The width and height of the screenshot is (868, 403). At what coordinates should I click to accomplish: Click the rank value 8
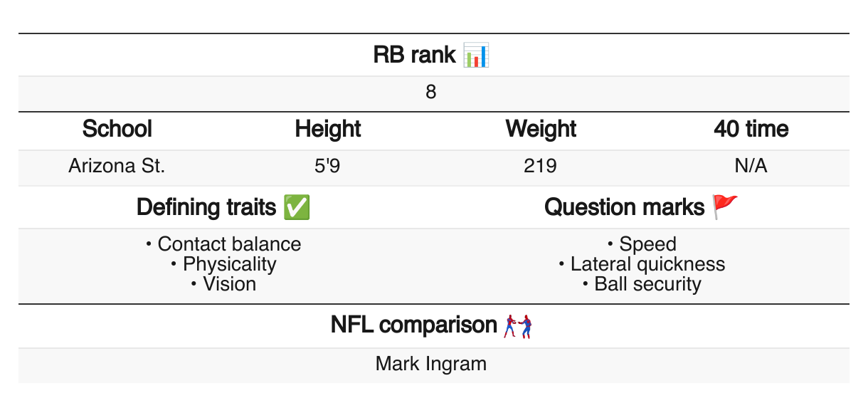(x=431, y=93)
